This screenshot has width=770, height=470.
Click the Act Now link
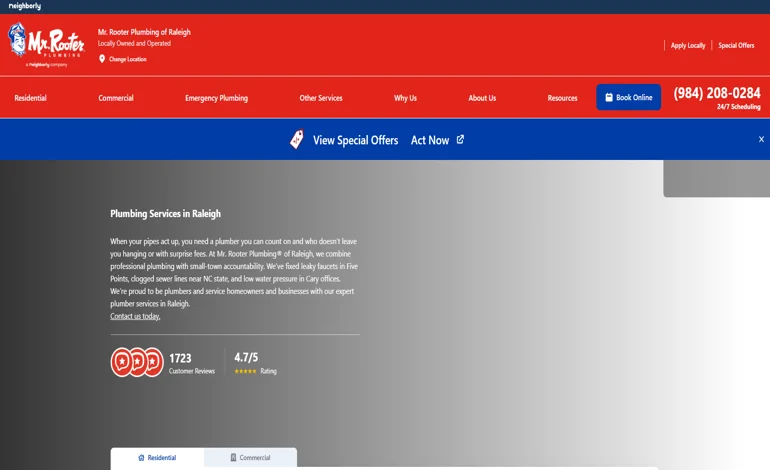[x=430, y=140]
